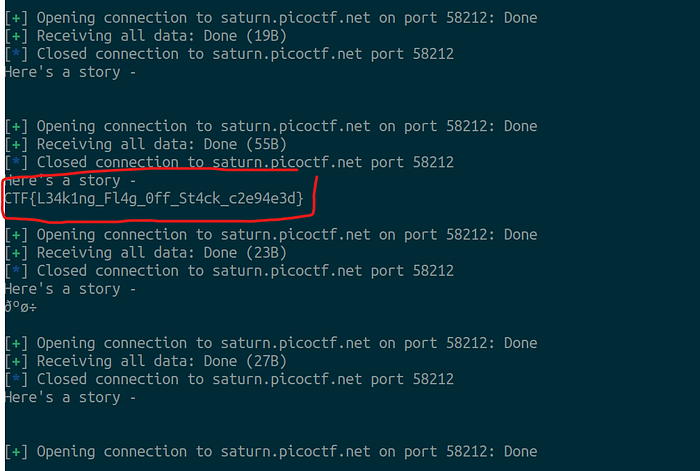Click the blue [*] marker on third Closed line
The height and width of the screenshot is (471, 700).
pyautogui.click(x=16, y=271)
